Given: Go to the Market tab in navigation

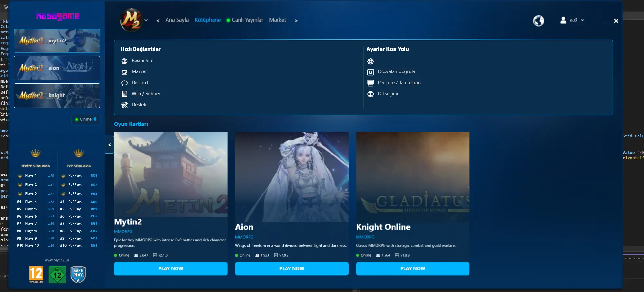Looking at the screenshot, I should click(277, 20).
